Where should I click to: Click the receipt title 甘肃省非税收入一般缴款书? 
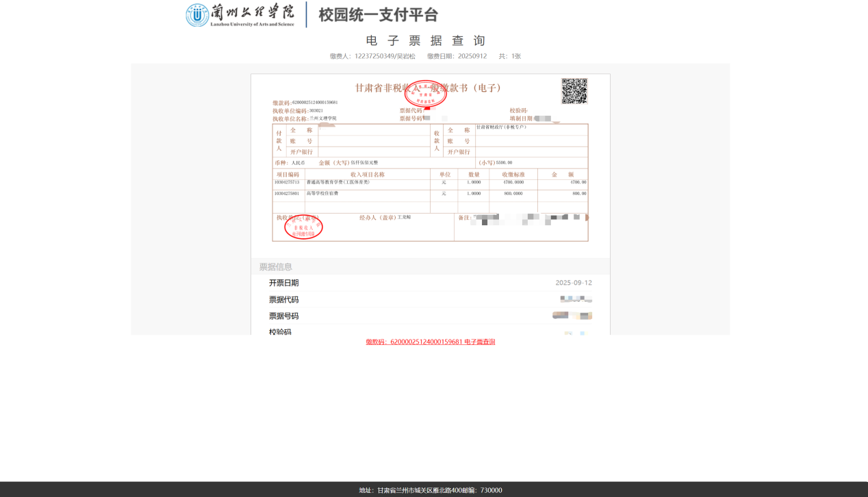pos(429,88)
